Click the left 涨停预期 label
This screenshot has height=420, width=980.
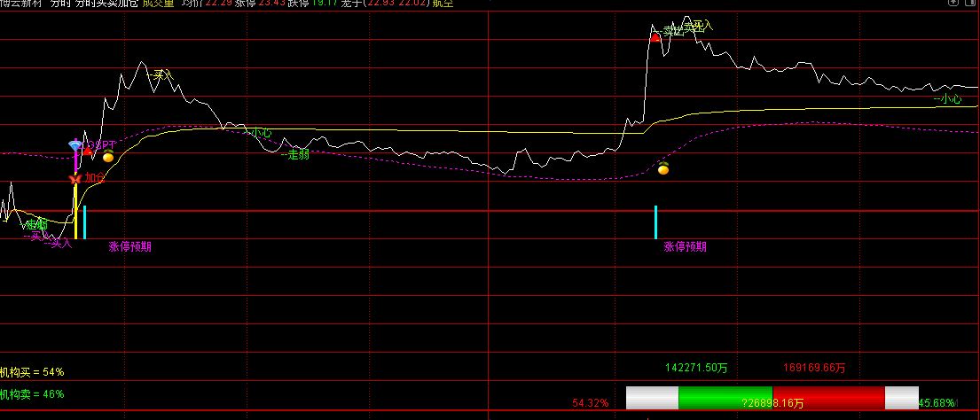click(130, 246)
